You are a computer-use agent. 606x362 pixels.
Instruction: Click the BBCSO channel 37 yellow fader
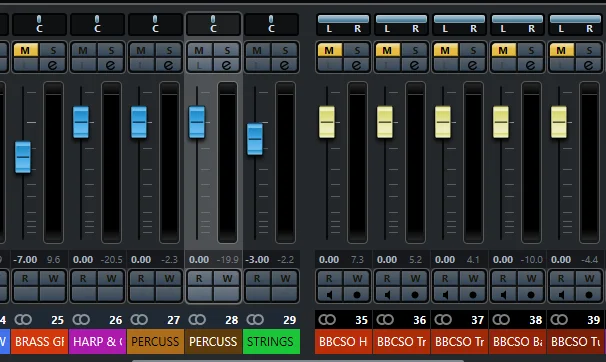443,122
